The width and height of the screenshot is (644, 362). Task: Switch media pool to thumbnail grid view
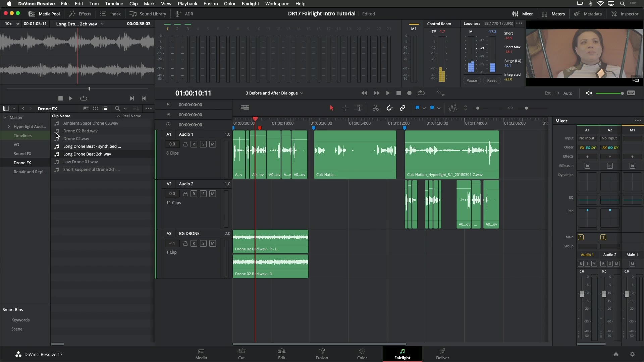point(96,109)
